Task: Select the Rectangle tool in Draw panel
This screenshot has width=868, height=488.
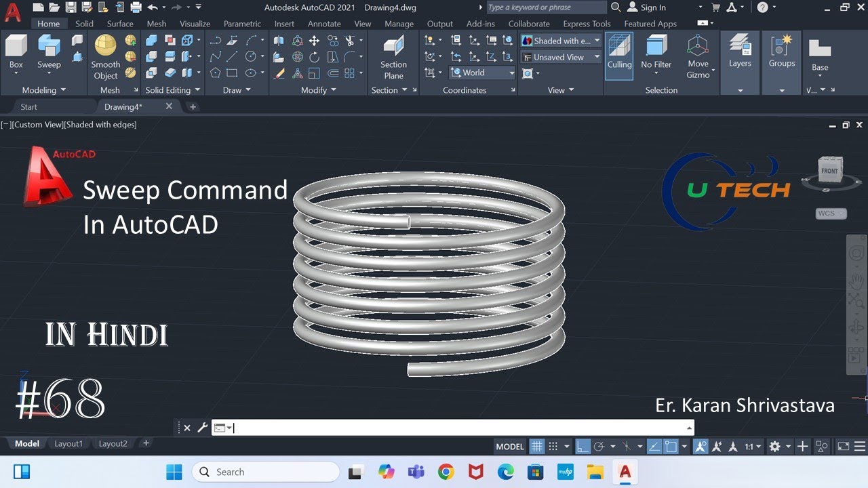Action: tap(232, 73)
